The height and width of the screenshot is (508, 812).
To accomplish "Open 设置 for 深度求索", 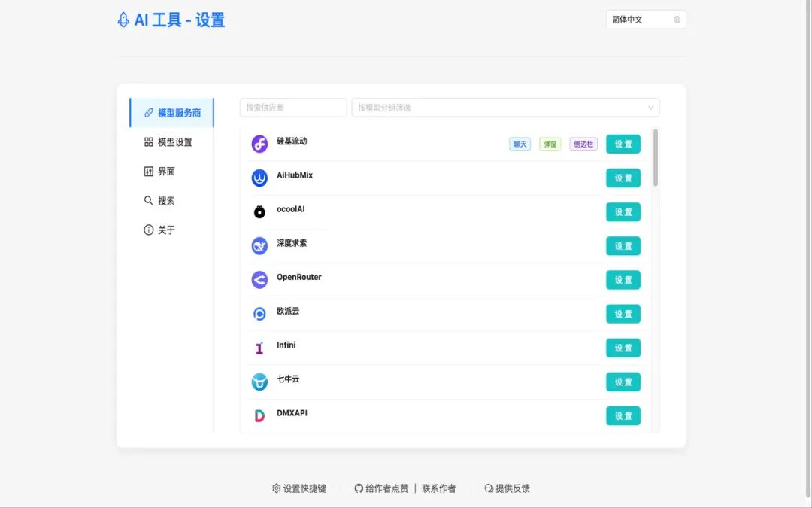I will pyautogui.click(x=623, y=245).
